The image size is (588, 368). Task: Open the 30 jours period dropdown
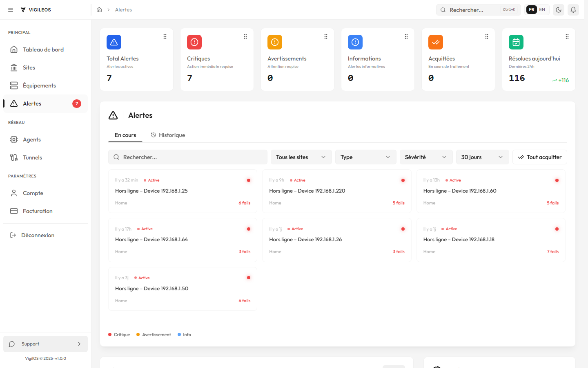point(483,157)
